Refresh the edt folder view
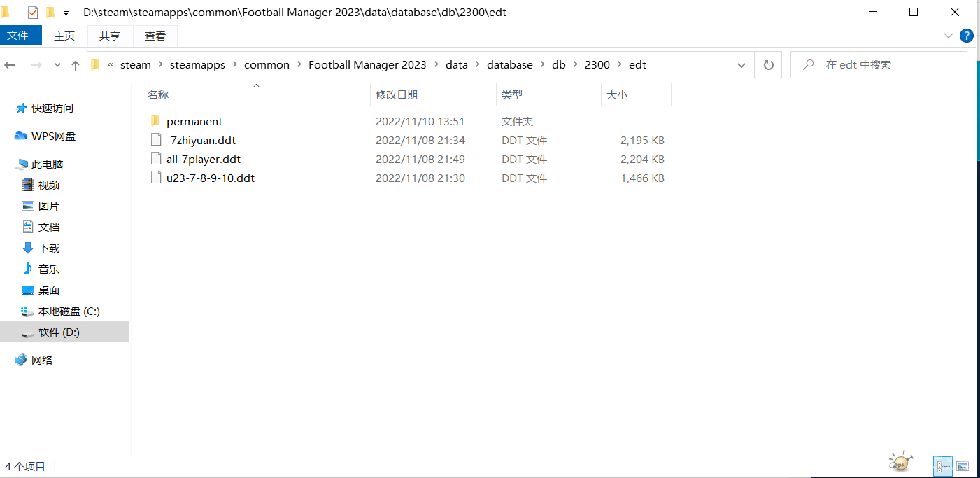980x478 pixels. point(768,65)
